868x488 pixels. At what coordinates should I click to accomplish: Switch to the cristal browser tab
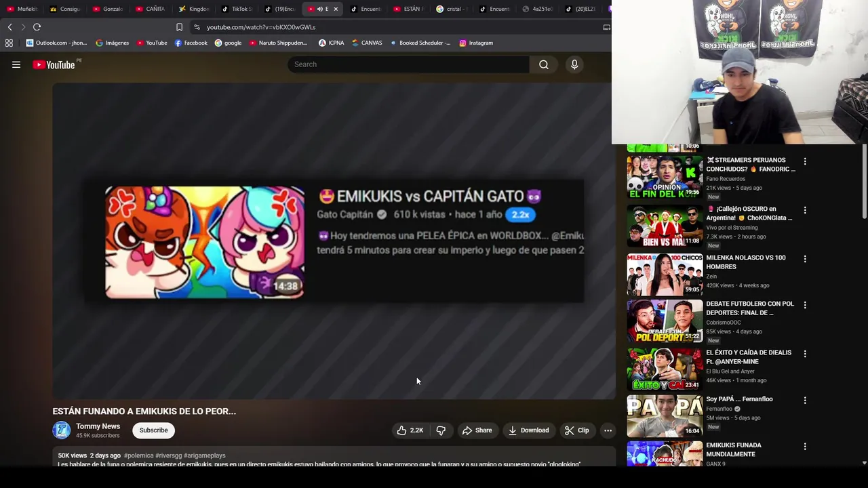(x=452, y=9)
